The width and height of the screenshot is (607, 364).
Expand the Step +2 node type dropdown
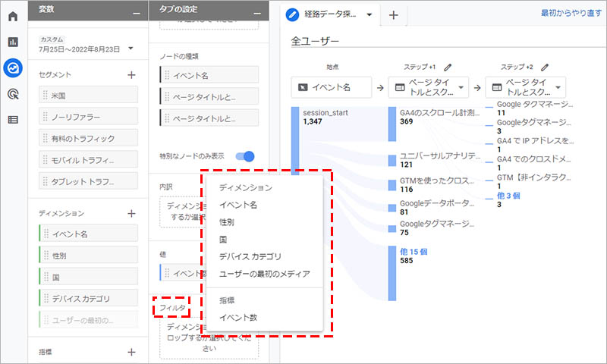click(558, 87)
